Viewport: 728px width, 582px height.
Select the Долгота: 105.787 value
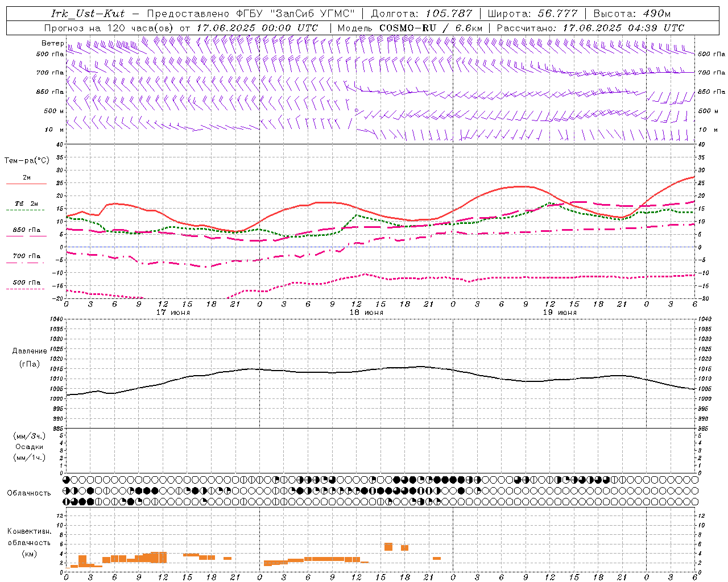[x=421, y=14]
